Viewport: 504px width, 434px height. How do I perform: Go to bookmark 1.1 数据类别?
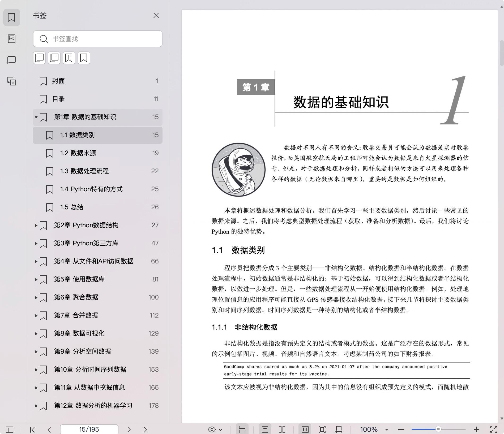(98, 135)
